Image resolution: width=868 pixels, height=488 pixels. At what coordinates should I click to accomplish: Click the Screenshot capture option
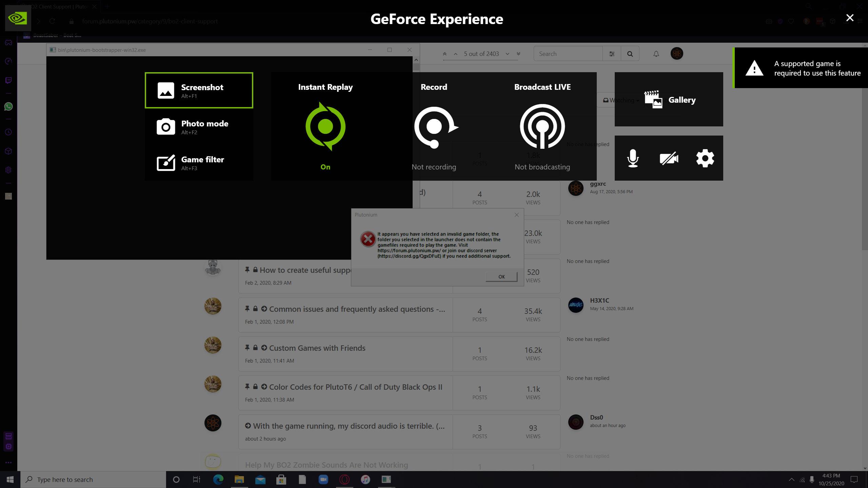pos(199,90)
